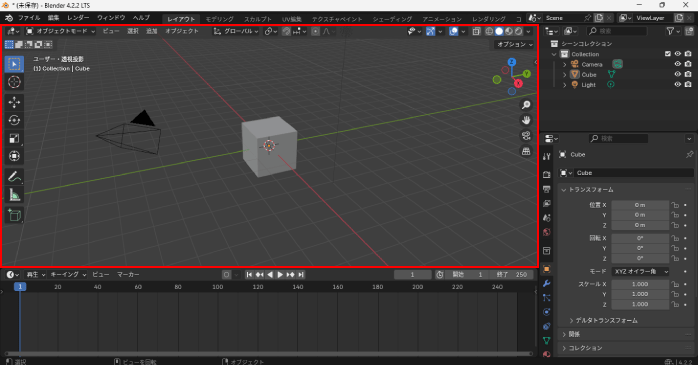Image resolution: width=698 pixels, height=365 pixels.
Task: Open Object Constraints properties tab
Action: click(547, 326)
